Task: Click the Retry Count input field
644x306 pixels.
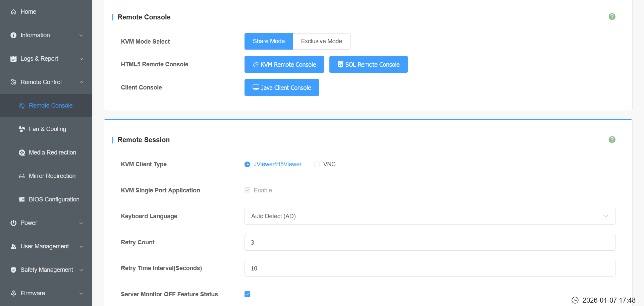Action: (x=430, y=242)
